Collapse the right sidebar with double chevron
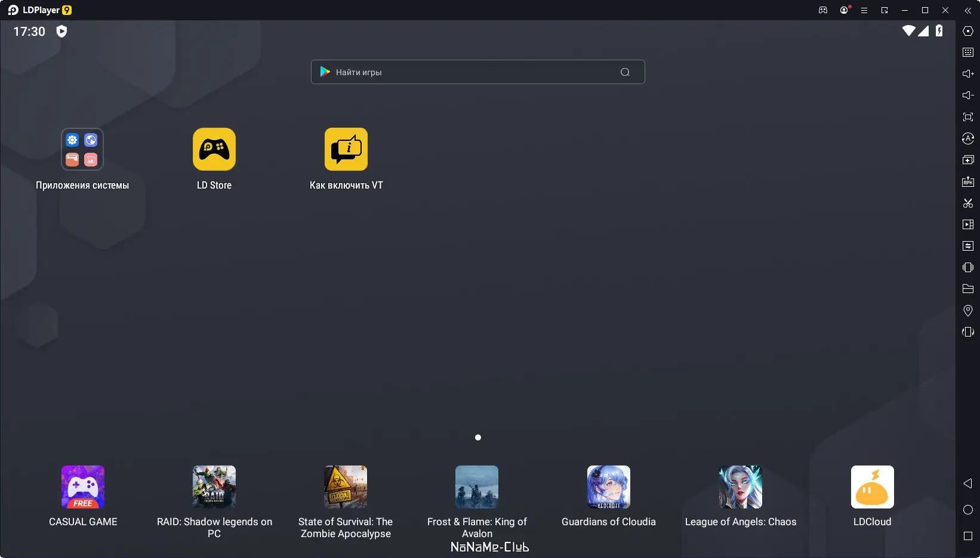Viewport: 980px width, 558px height. (x=968, y=10)
